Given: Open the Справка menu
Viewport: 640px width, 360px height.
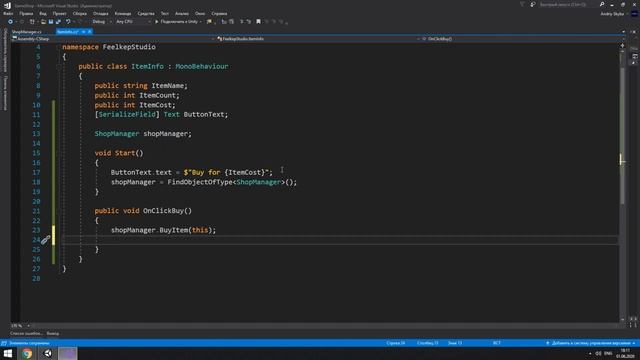Looking at the screenshot, I should [219, 13].
